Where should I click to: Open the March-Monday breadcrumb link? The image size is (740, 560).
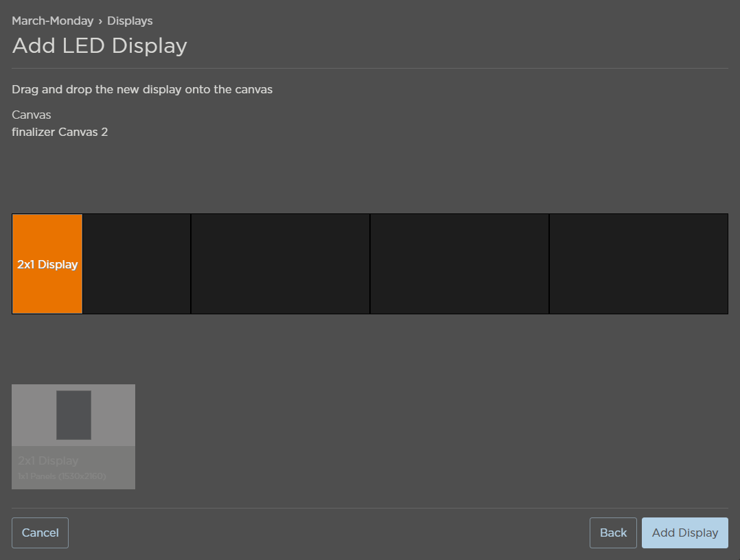52,21
